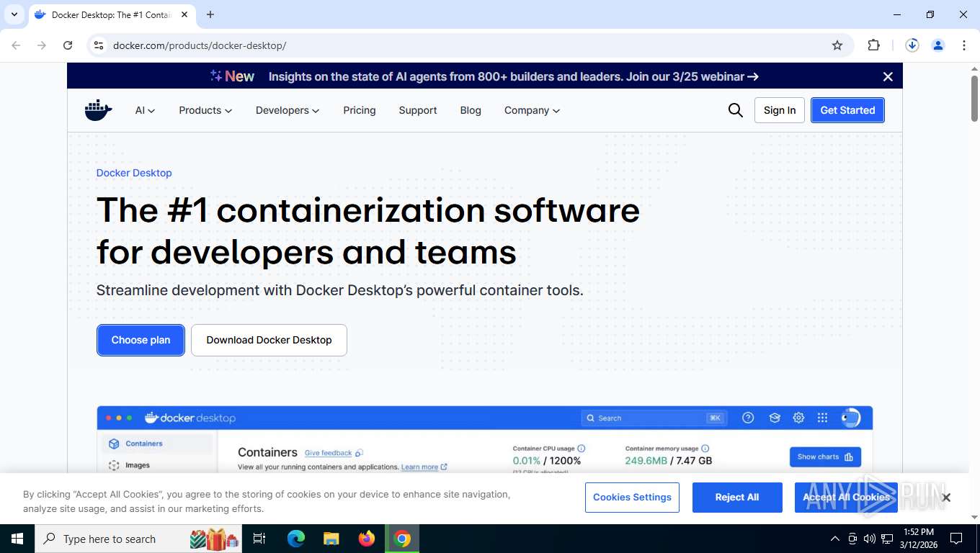This screenshot has width=980, height=553.
Task: Open the Windows Start menu
Action: (17, 539)
